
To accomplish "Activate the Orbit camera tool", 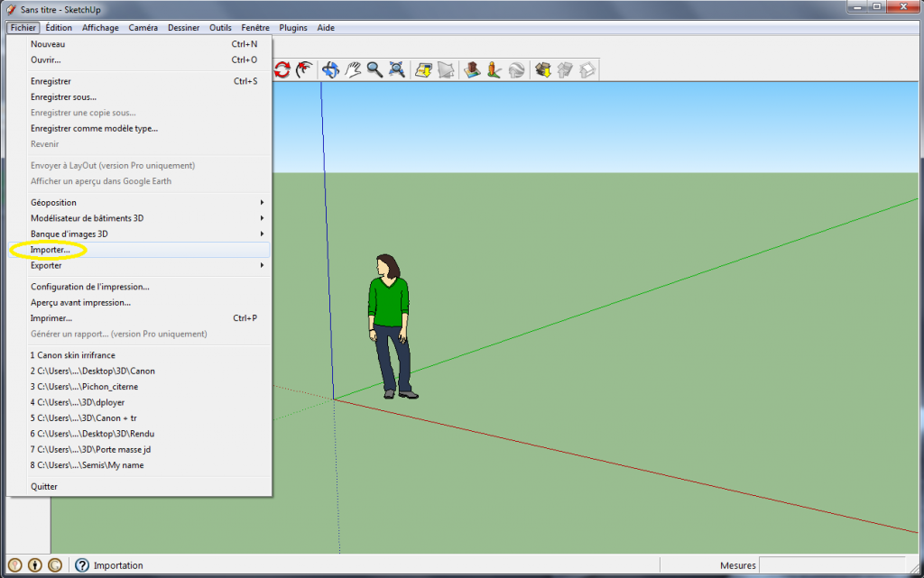I will 330,70.
